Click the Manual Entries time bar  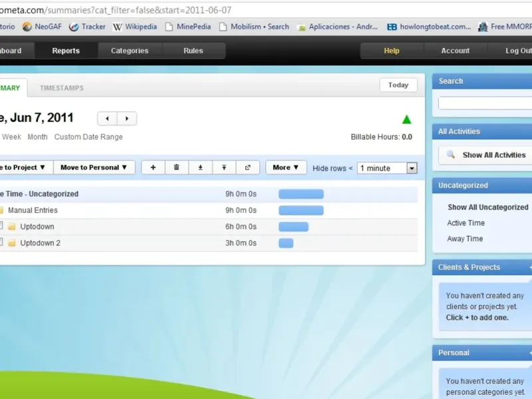point(301,210)
